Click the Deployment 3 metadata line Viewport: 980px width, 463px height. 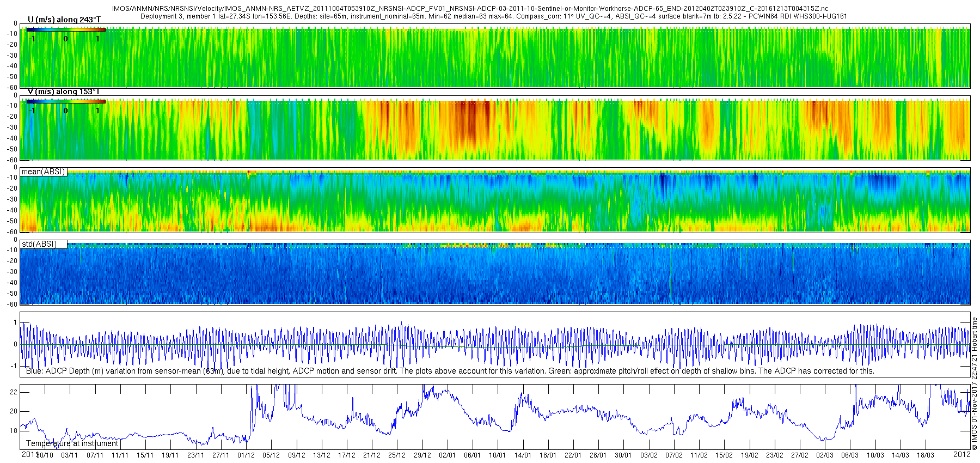tap(494, 16)
